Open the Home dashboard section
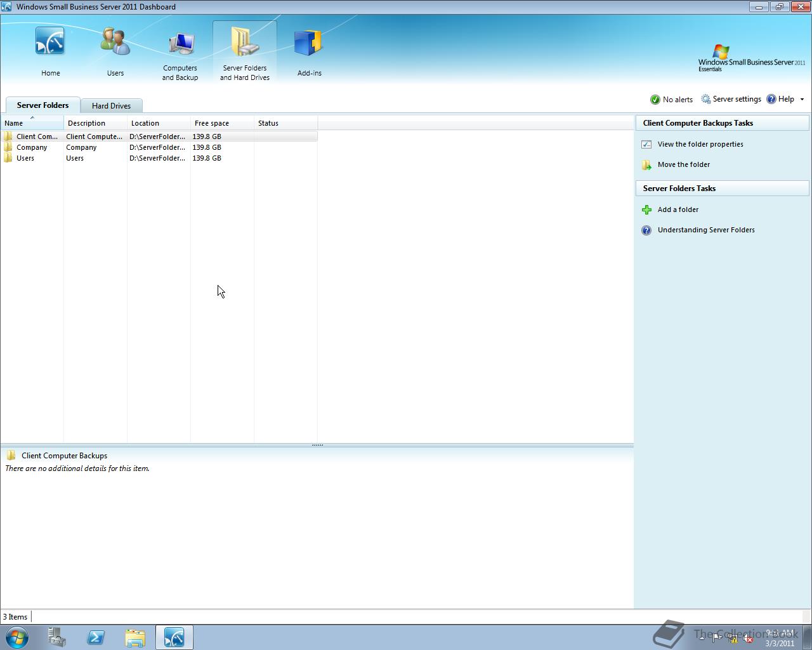The width and height of the screenshot is (812, 650). (x=50, y=52)
